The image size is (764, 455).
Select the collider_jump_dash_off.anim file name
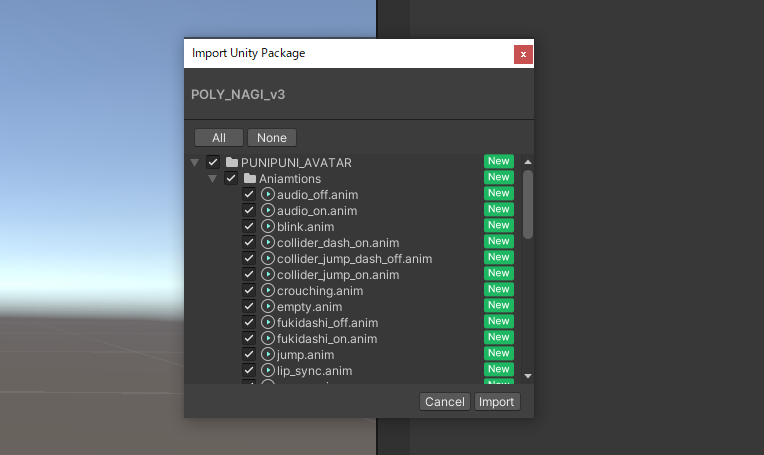click(355, 259)
